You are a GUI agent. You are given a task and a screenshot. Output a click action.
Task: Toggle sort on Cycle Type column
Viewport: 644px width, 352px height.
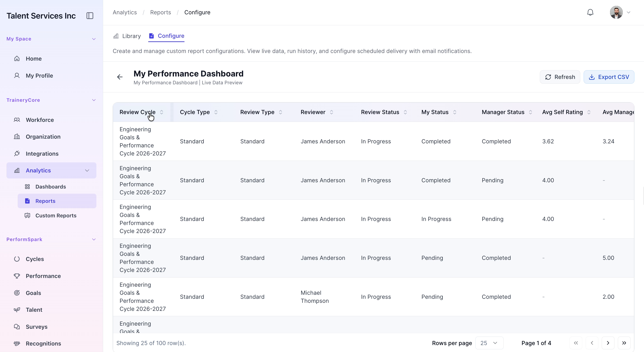[216, 112]
